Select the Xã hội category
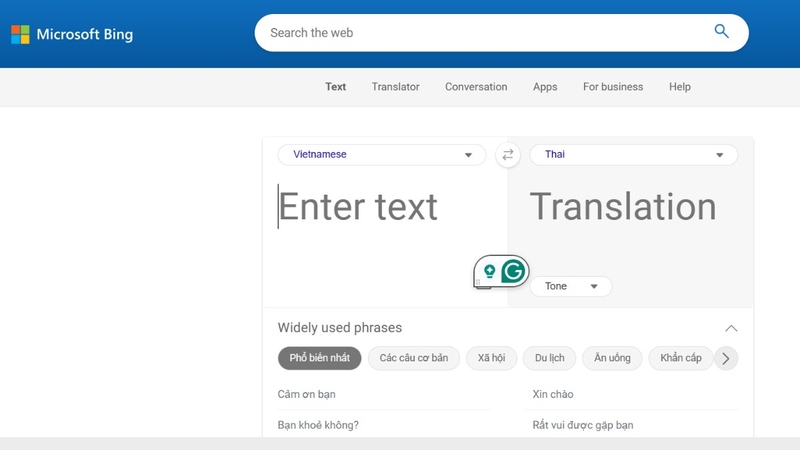Screen dimensions: 800x450 pos(491,358)
